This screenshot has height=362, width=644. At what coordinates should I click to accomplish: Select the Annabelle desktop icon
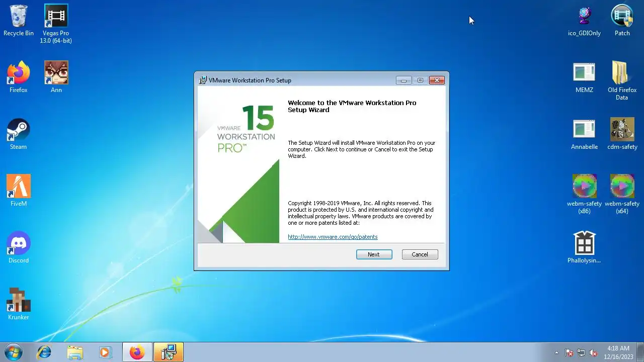pyautogui.click(x=584, y=134)
